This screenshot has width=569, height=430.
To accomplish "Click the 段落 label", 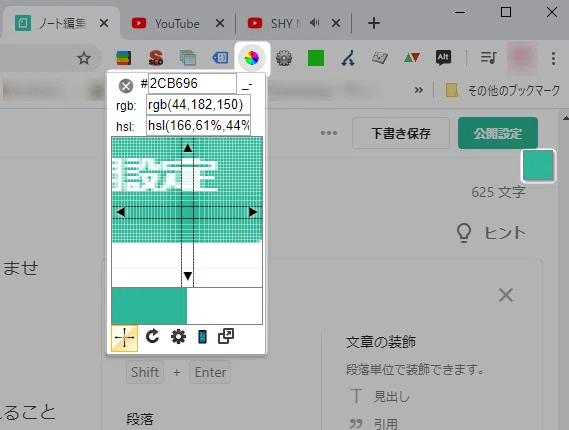I will [140, 419].
